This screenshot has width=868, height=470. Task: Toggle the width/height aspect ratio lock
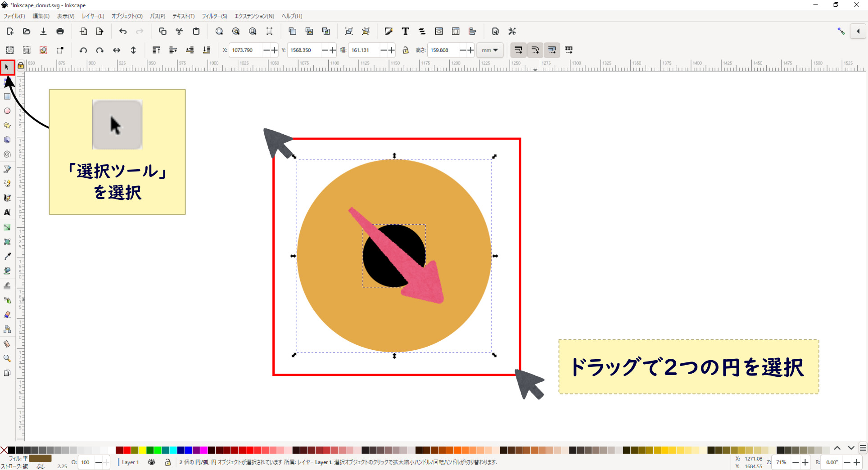(406, 50)
